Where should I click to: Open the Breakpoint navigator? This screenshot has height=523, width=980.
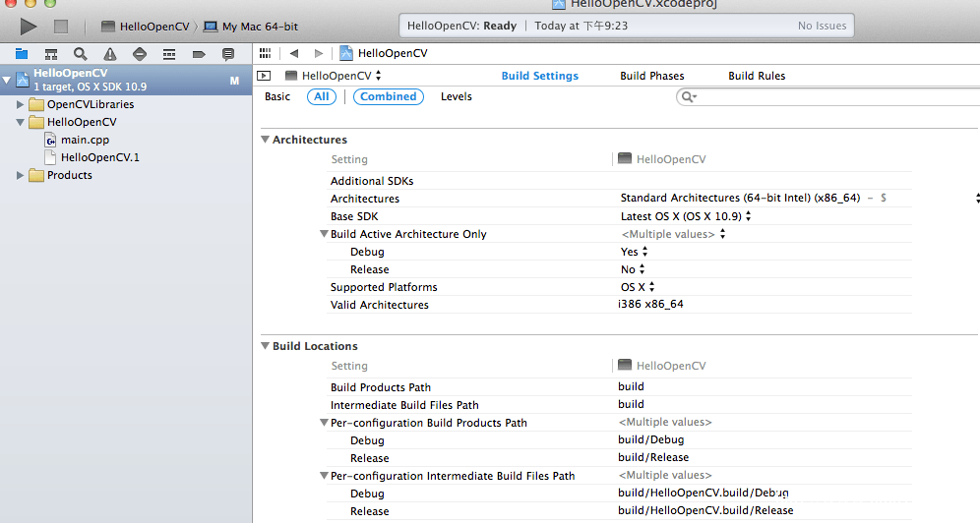pyautogui.click(x=199, y=54)
